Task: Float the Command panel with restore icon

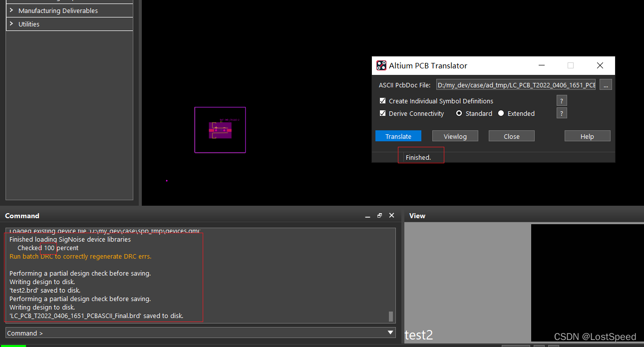Action: [x=379, y=216]
